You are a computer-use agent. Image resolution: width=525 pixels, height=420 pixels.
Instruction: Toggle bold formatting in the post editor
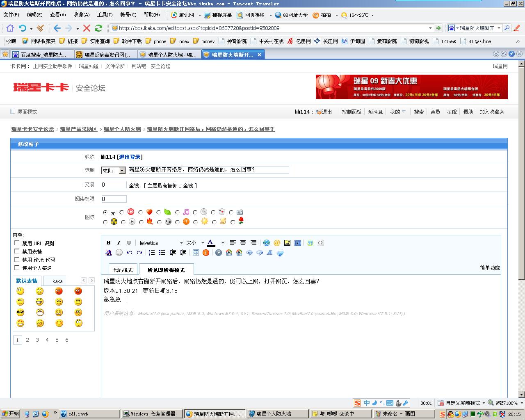coord(109,243)
